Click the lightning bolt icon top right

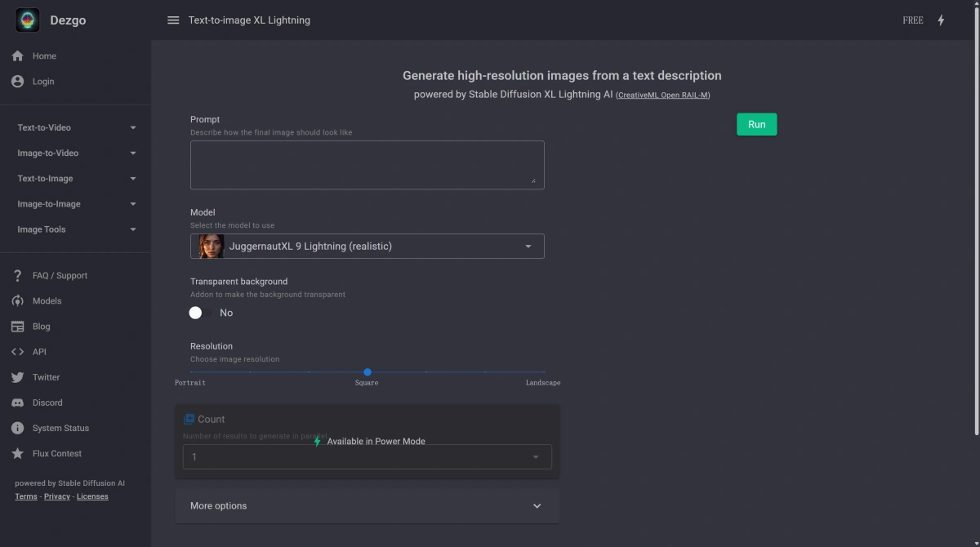click(941, 20)
